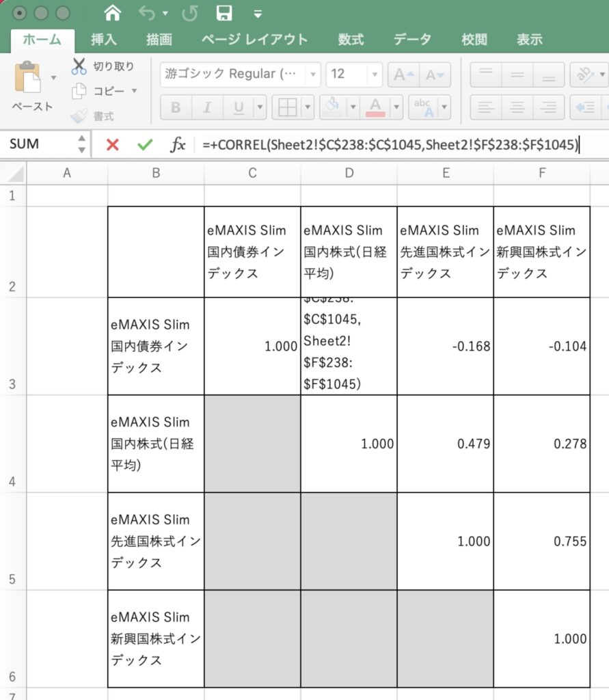This screenshot has width=609, height=700.
Task: Open the 校閲 tab
Action: click(x=474, y=40)
